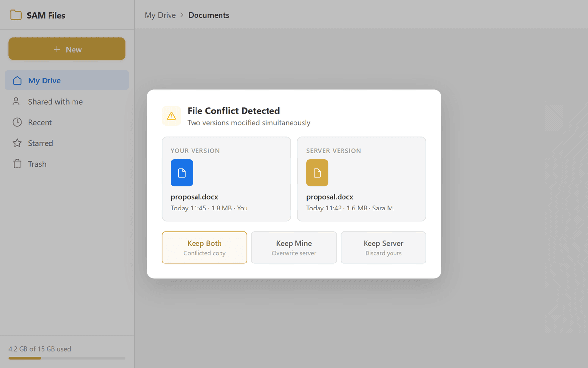Choose Keep Server to discard yours
Viewport: 588px width, 368px height.
[383, 248]
